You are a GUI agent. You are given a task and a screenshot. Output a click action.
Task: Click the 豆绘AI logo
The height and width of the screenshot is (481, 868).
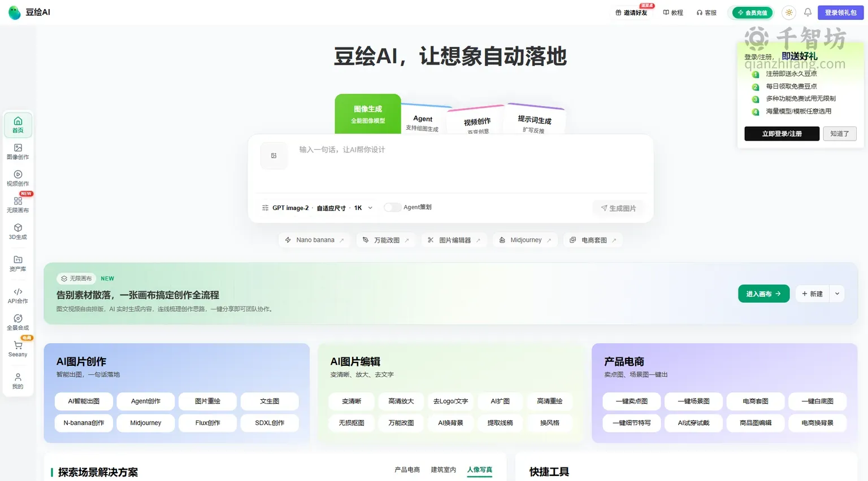click(x=29, y=12)
